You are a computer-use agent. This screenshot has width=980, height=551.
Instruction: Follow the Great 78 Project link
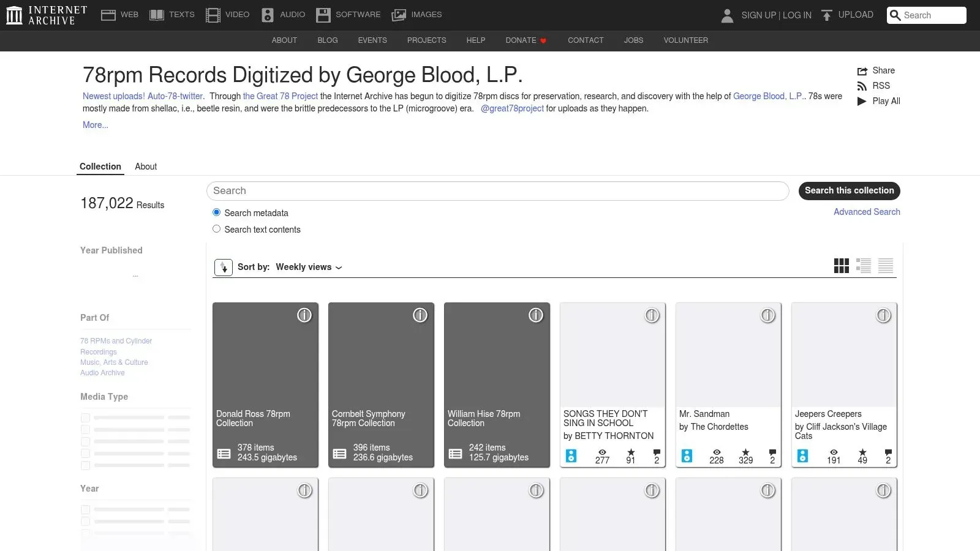[x=281, y=96]
